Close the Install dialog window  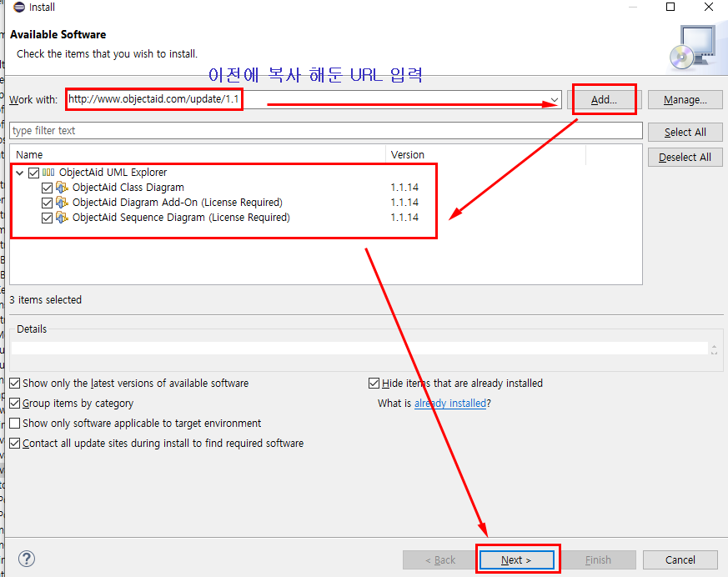click(709, 7)
